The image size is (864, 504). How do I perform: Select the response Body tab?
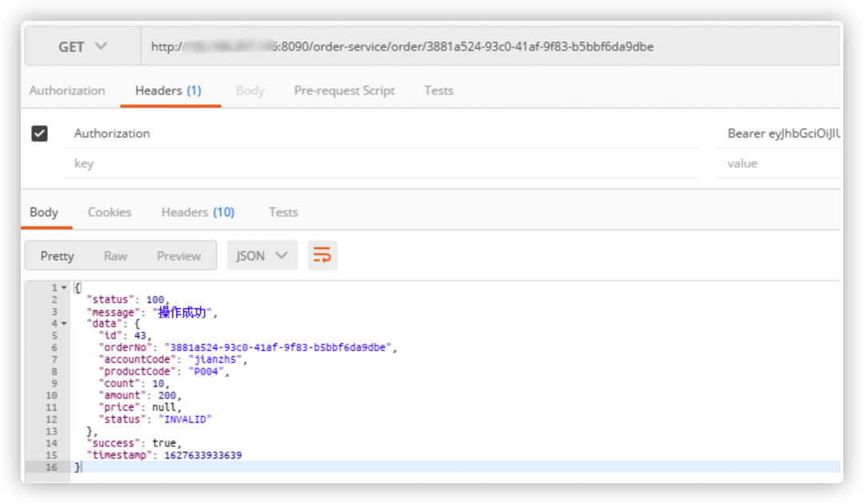pyautogui.click(x=44, y=212)
